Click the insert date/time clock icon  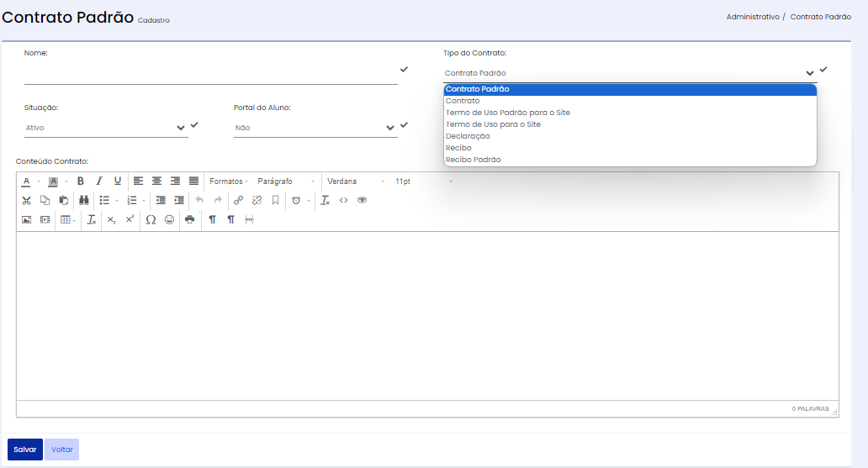(x=296, y=200)
